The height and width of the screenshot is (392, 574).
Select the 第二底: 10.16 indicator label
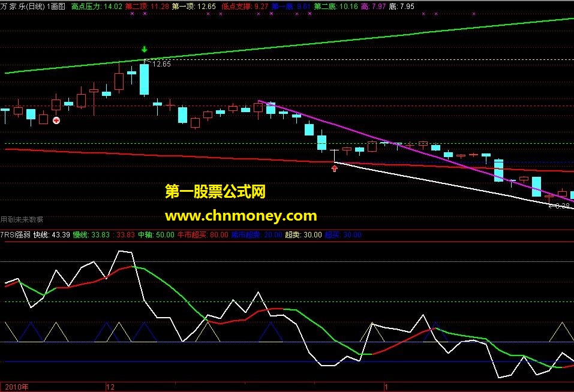[336, 6]
